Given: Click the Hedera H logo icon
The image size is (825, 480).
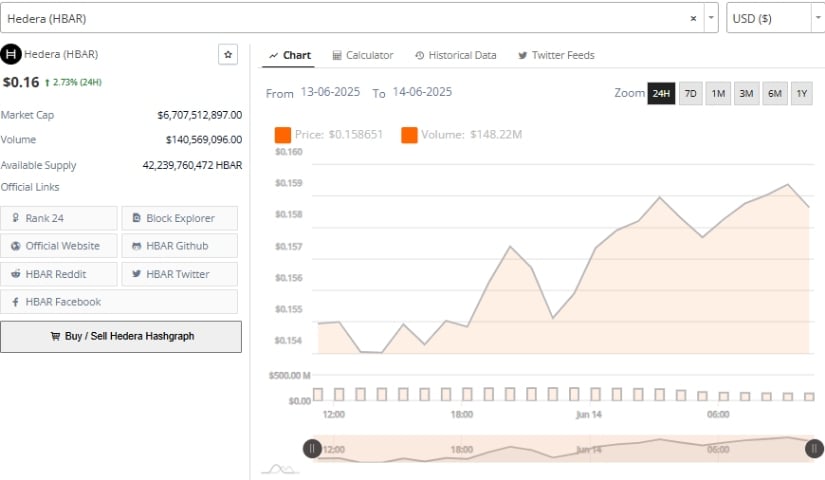Looking at the screenshot, I should [x=11, y=54].
